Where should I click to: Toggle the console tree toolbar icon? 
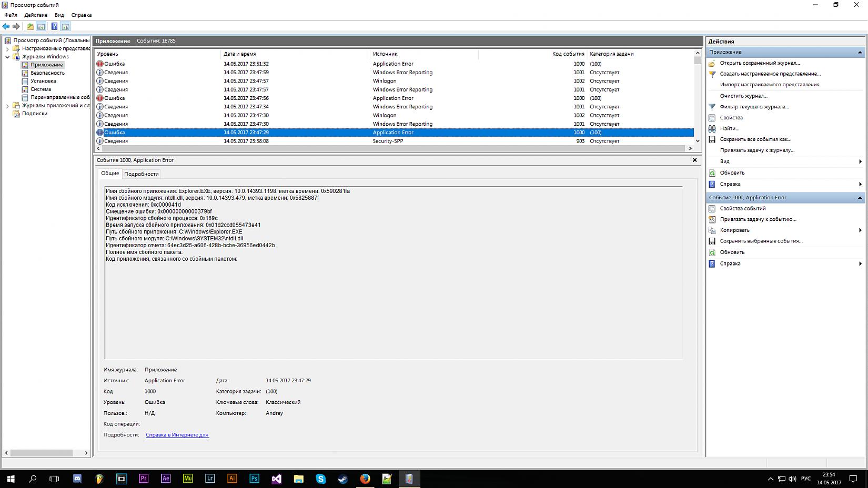pos(41,26)
